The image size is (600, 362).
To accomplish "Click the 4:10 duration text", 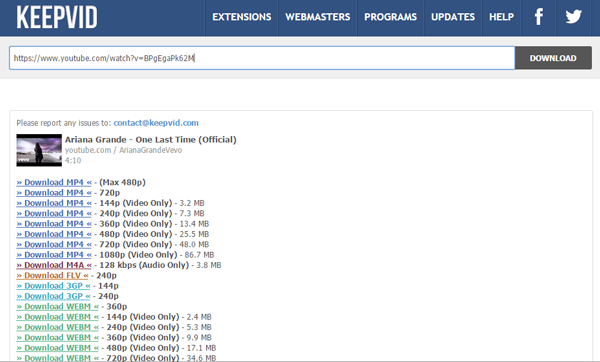I will (73, 160).
